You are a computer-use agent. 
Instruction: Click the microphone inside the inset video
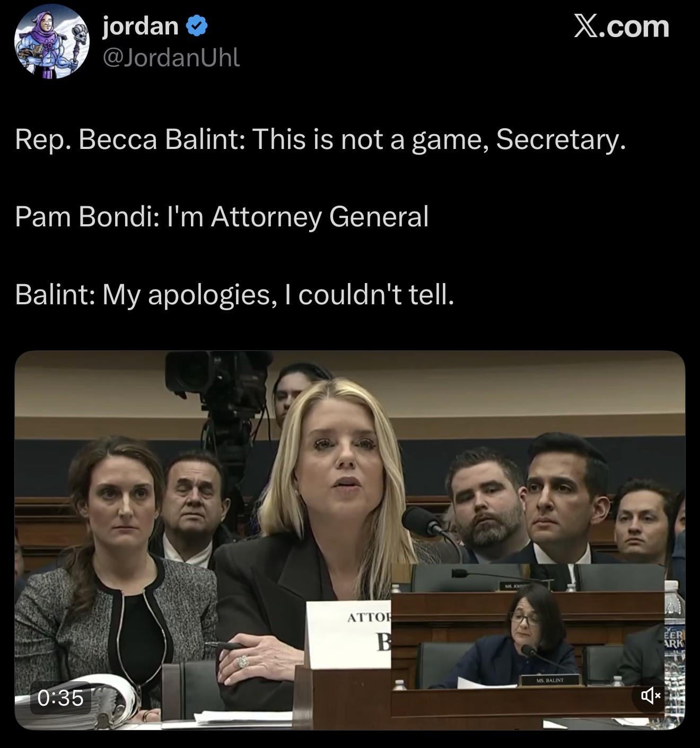(x=541, y=655)
